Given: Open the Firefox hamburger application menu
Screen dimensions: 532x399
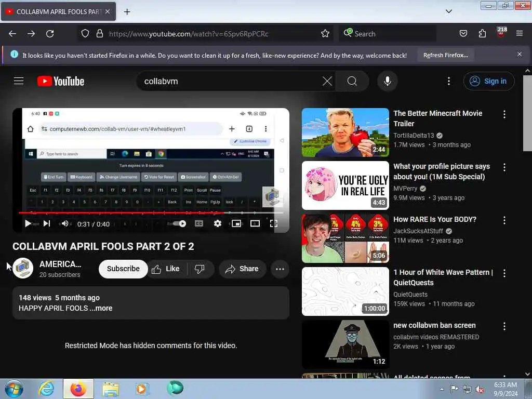Looking at the screenshot, I should pyautogui.click(x=520, y=34).
